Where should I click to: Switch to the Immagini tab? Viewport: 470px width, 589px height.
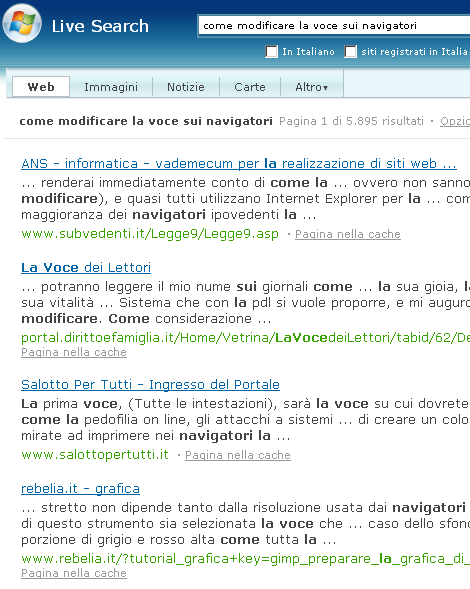point(111,87)
